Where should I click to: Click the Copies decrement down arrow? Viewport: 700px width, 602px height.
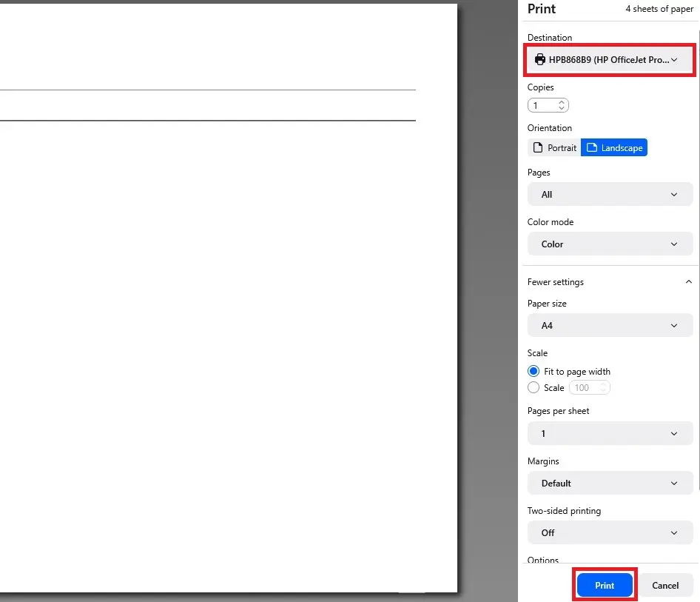coord(562,108)
